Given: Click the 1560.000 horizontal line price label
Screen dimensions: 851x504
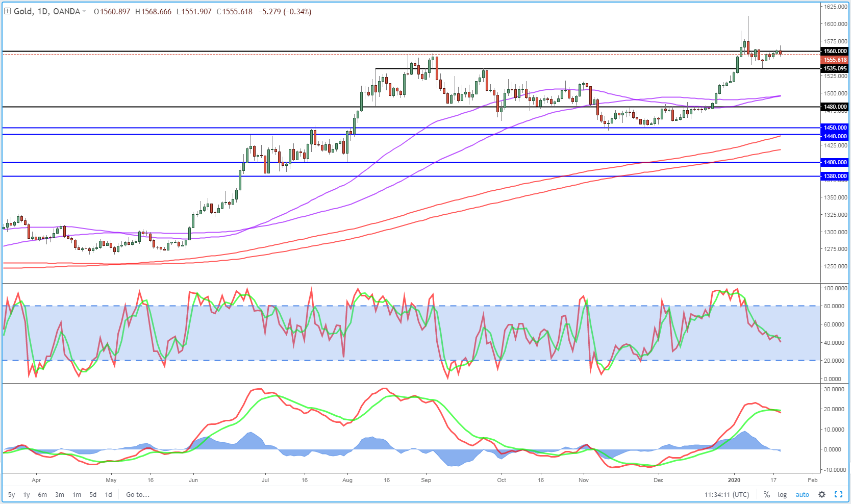Looking at the screenshot, I should coord(835,51).
